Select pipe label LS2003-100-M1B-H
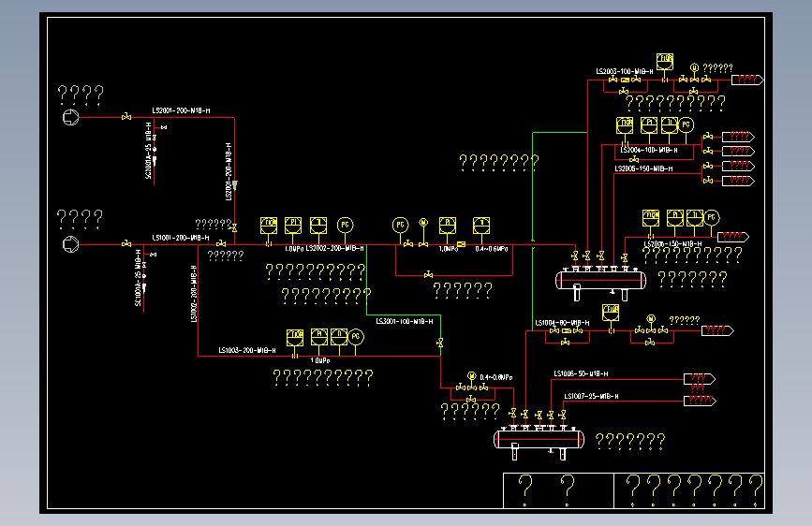The height and width of the screenshot is (526, 812). 625,71
